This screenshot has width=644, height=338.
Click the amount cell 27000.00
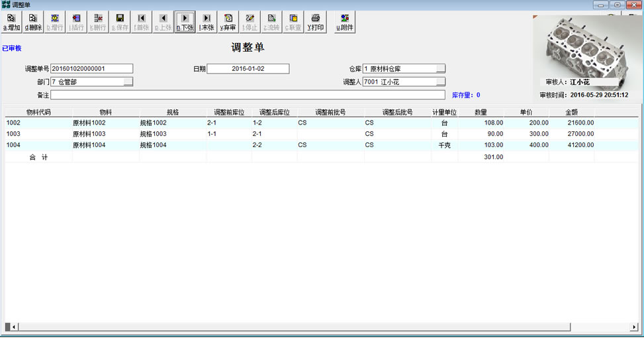point(572,134)
